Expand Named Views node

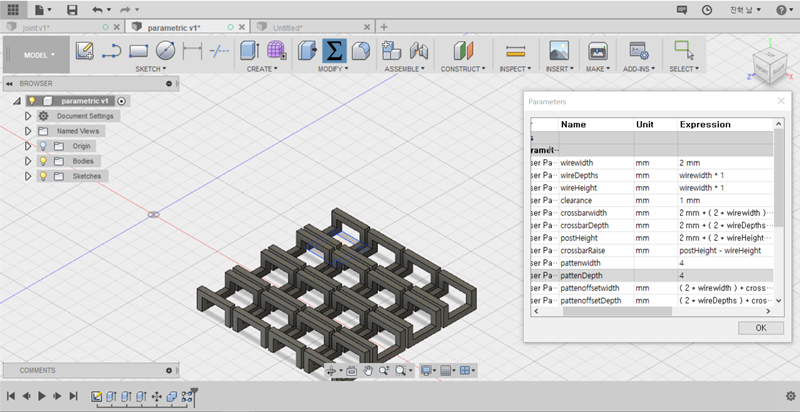point(28,131)
